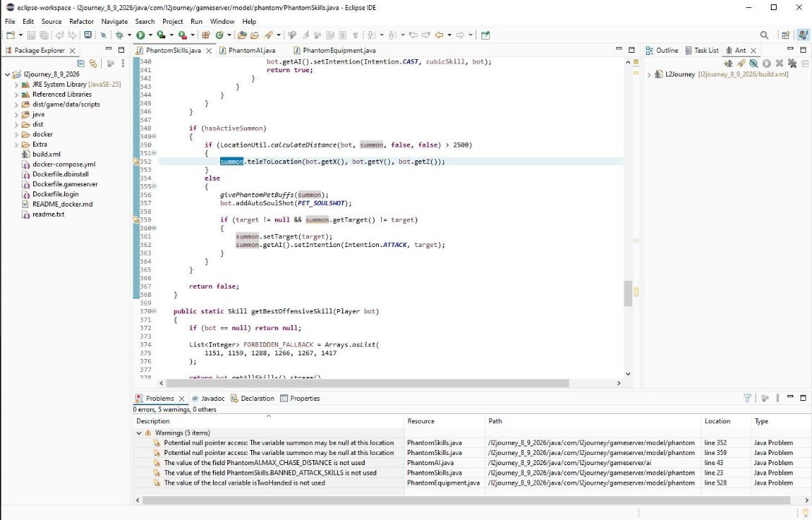The height and width of the screenshot is (520, 812).
Task: Collapse All in Package Explorer
Action: (81, 63)
